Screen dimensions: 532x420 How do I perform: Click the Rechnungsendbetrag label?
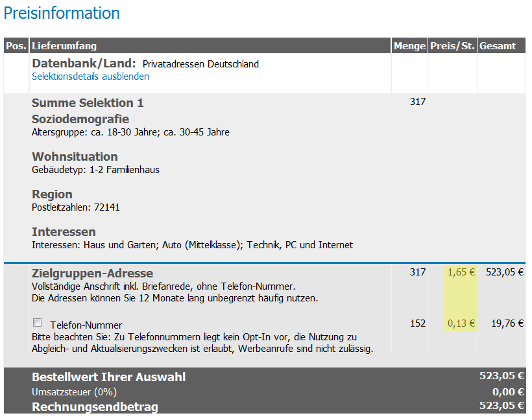click(x=95, y=407)
